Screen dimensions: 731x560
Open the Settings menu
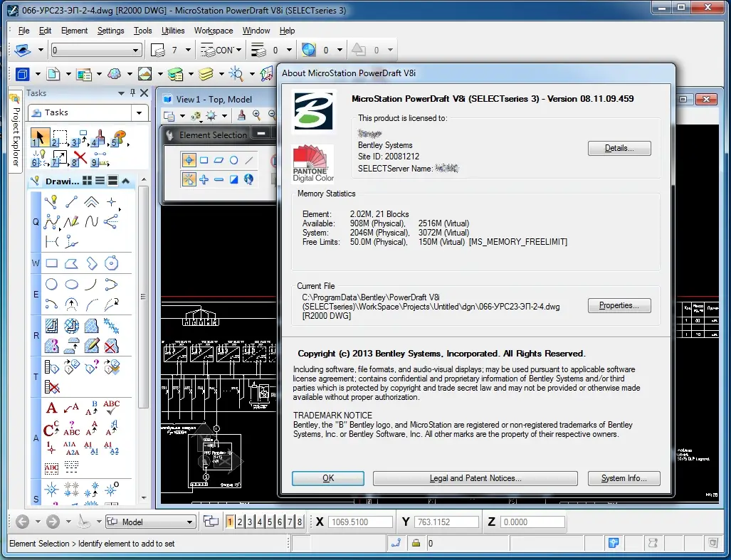click(110, 31)
